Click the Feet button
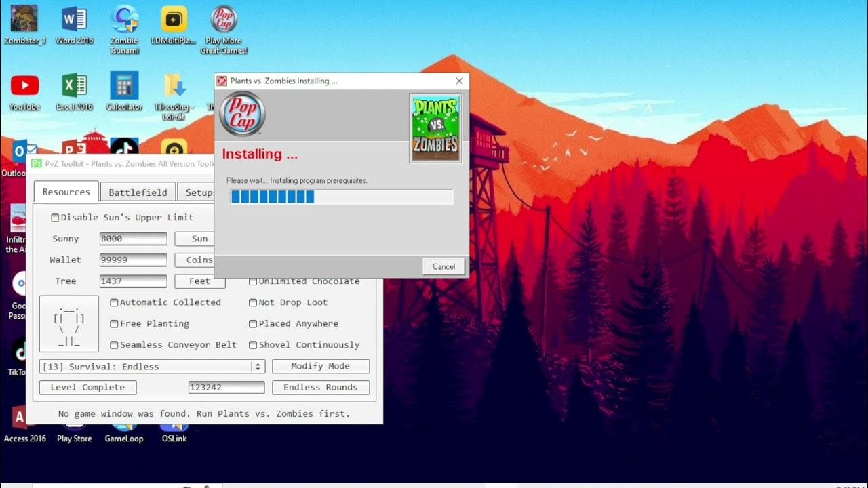The width and height of the screenshot is (868, 488). (x=199, y=281)
